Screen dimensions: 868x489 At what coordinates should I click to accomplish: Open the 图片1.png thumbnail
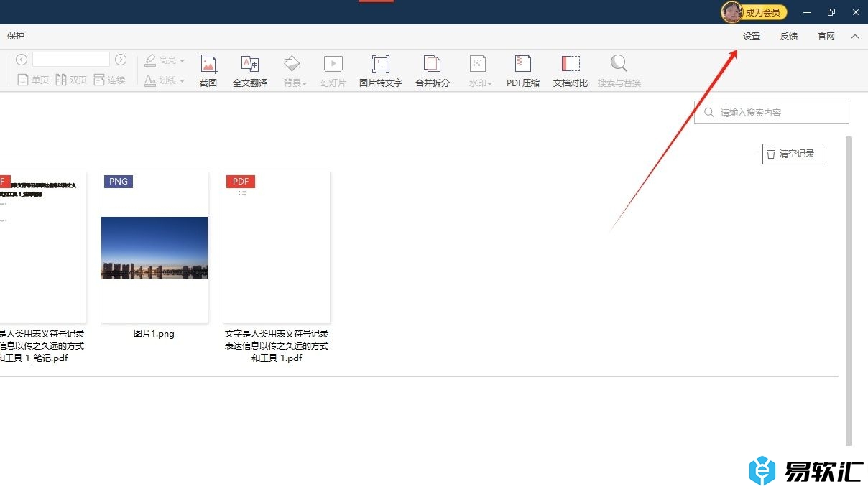154,248
